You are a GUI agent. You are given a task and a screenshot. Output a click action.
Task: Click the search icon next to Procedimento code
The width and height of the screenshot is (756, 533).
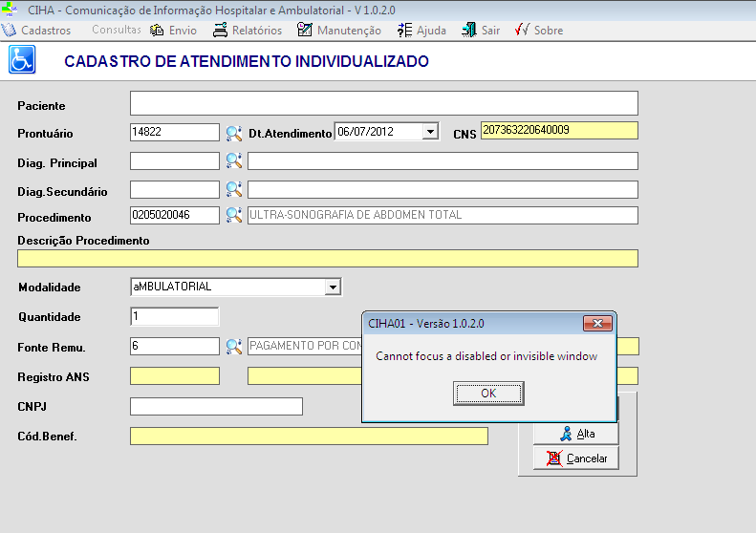233,215
